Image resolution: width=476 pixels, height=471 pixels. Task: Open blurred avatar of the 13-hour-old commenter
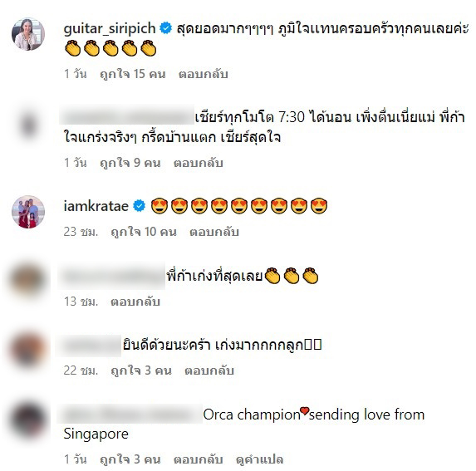[28, 280]
